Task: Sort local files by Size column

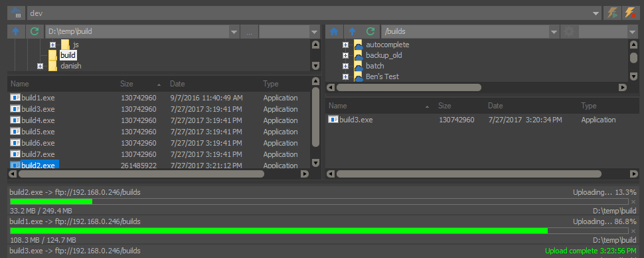Action: (x=127, y=84)
